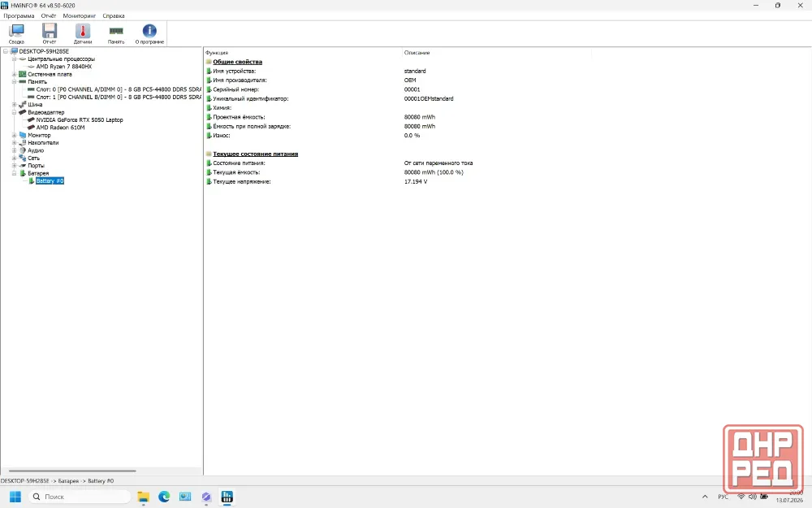The image size is (812, 508).
Task: Select AMD Radeon 610M item
Action: tap(60, 128)
